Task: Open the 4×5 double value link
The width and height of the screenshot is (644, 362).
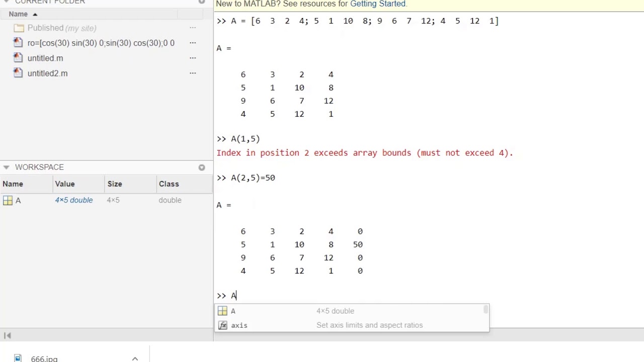Action: tap(74, 200)
